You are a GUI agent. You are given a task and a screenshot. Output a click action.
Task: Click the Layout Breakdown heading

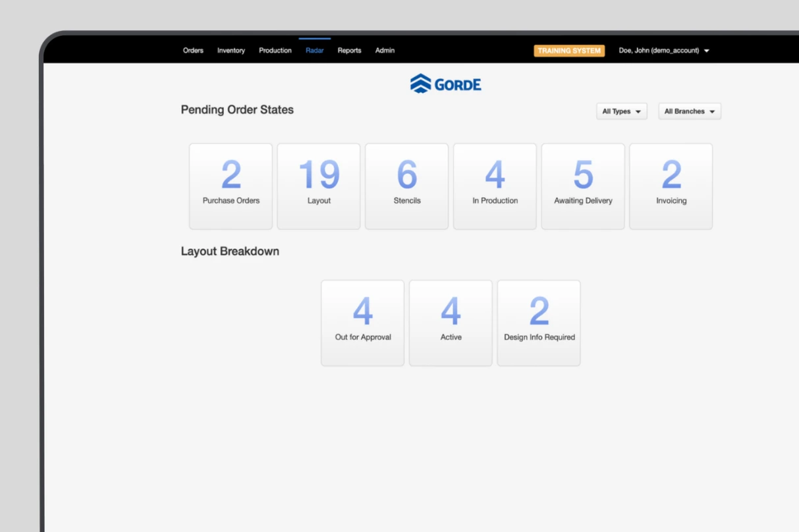click(x=230, y=252)
